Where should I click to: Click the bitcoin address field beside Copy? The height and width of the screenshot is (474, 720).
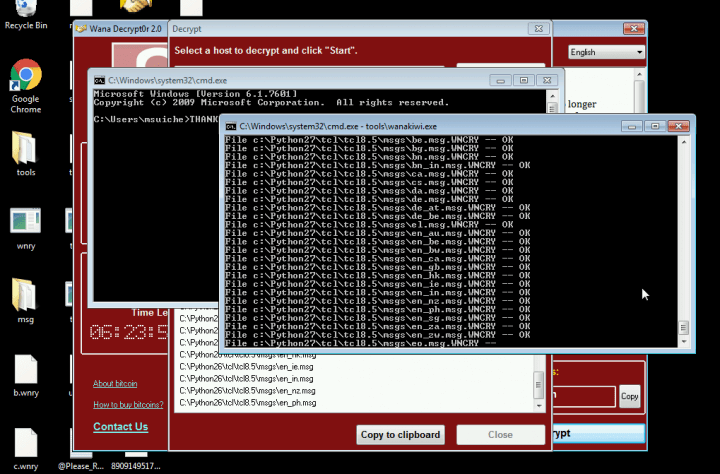point(584,396)
